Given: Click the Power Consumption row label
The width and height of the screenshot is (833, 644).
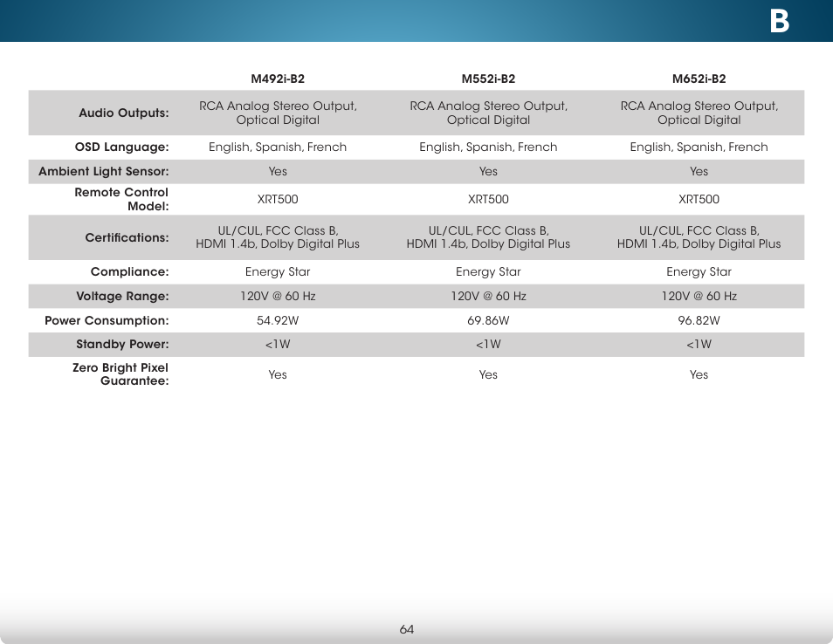Looking at the screenshot, I should click(107, 320).
